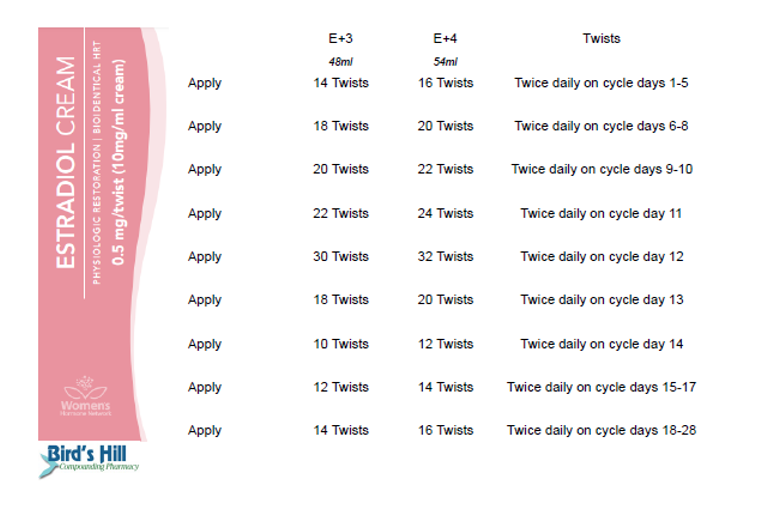Click the Bird's Hill Compounding Pharmacy logo
Viewport: 772px width, 512px height.
coord(89,461)
